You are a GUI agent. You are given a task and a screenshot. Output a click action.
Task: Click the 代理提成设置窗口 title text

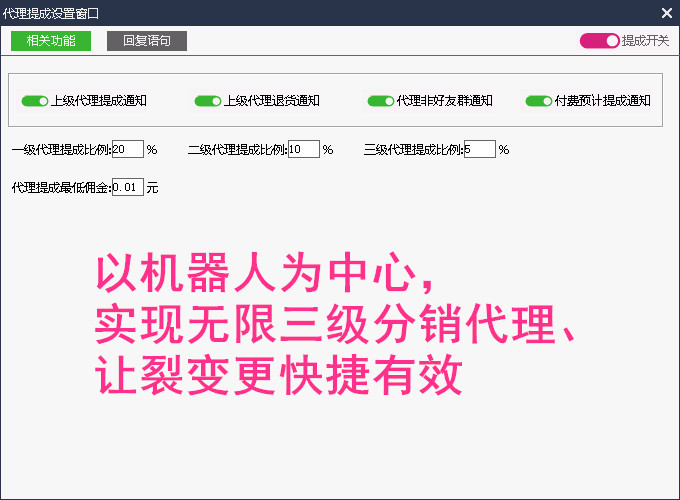51,13
